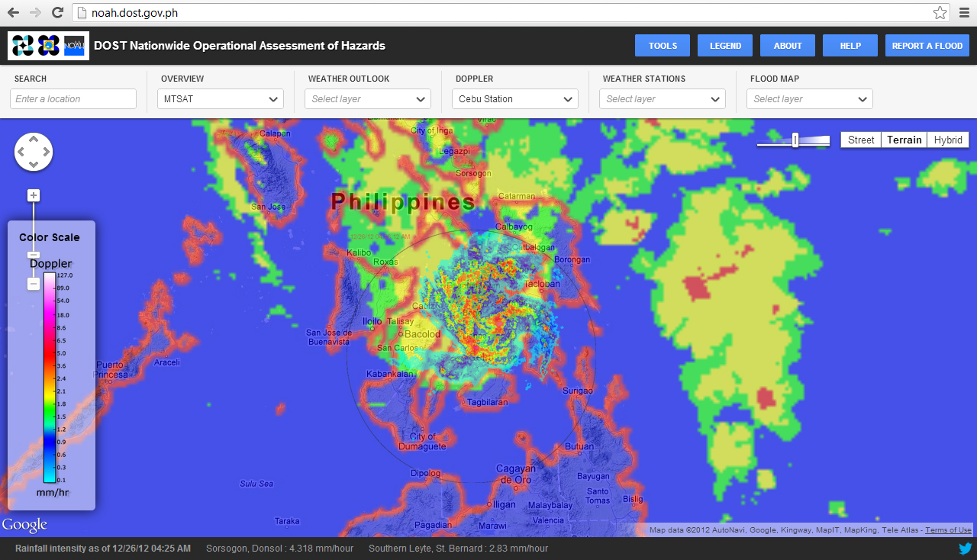This screenshot has width=977, height=560.
Task: Open the TOOLS menu
Action: point(662,45)
